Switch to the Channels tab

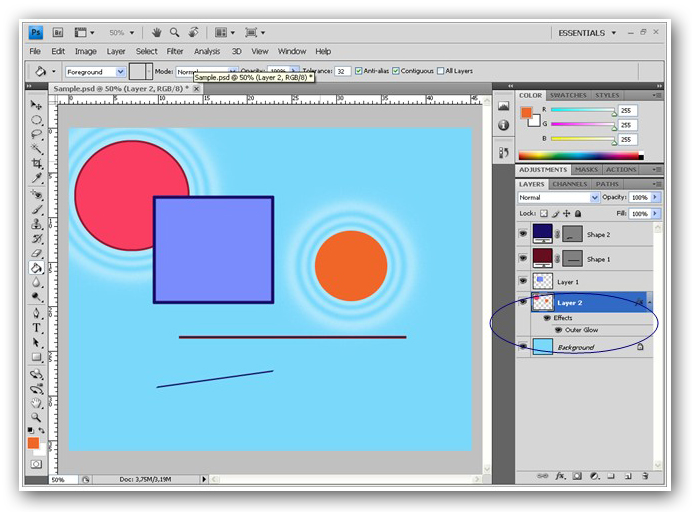pyautogui.click(x=569, y=184)
